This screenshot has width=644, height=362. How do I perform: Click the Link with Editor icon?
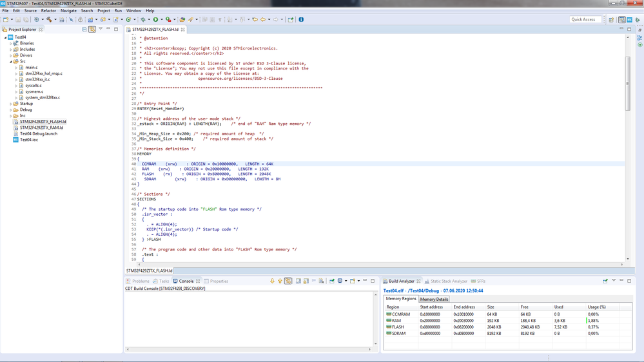pos(92,29)
